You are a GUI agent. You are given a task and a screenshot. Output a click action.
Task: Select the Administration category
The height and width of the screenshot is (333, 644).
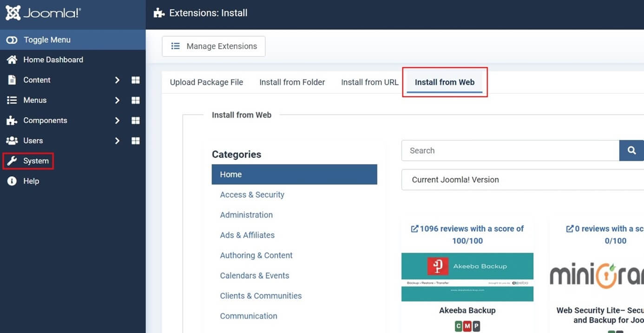(246, 215)
